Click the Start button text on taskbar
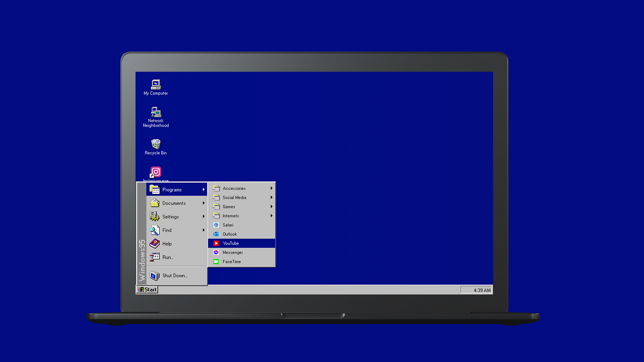 pyautogui.click(x=150, y=290)
